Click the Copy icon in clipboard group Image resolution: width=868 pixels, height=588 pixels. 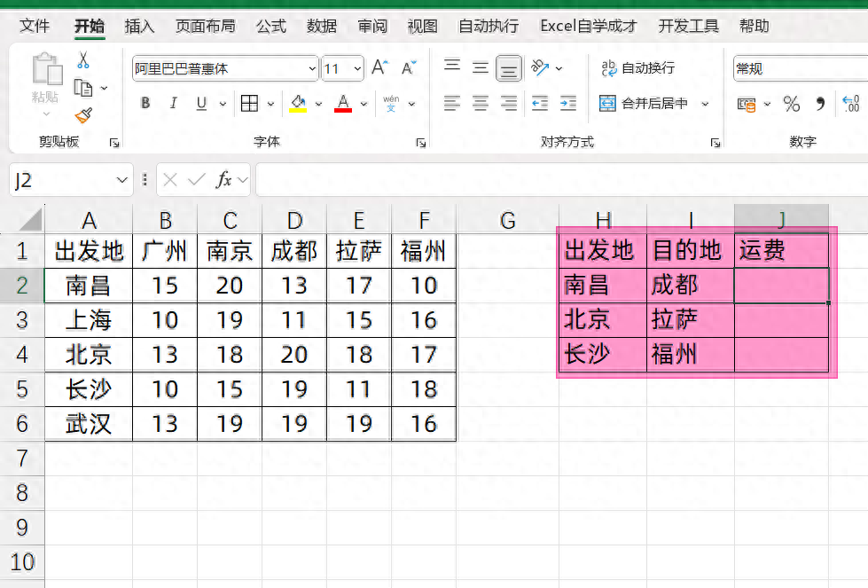[83, 88]
